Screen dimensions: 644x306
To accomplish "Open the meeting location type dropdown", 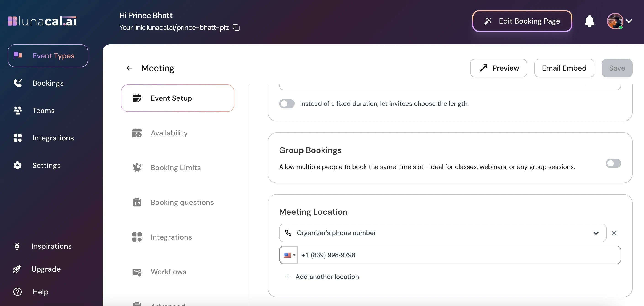I will coord(443,233).
